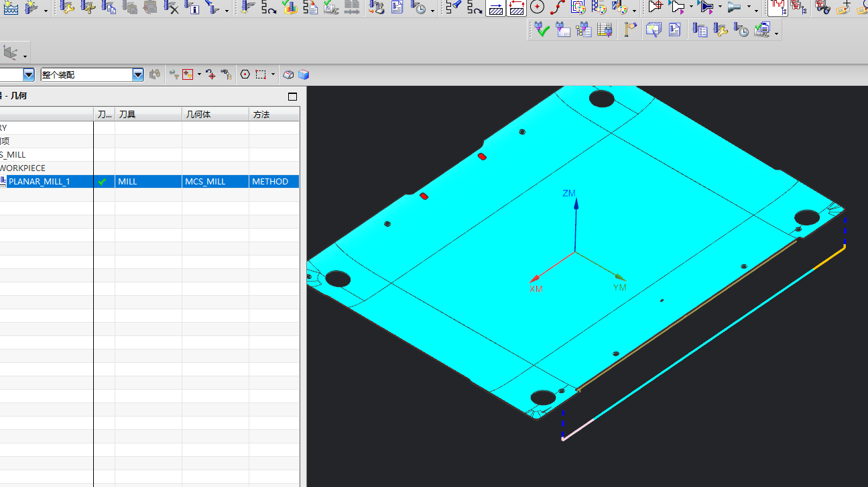This screenshot has height=487, width=868.
Task: Click the 几何体 column header
Action: (214, 115)
